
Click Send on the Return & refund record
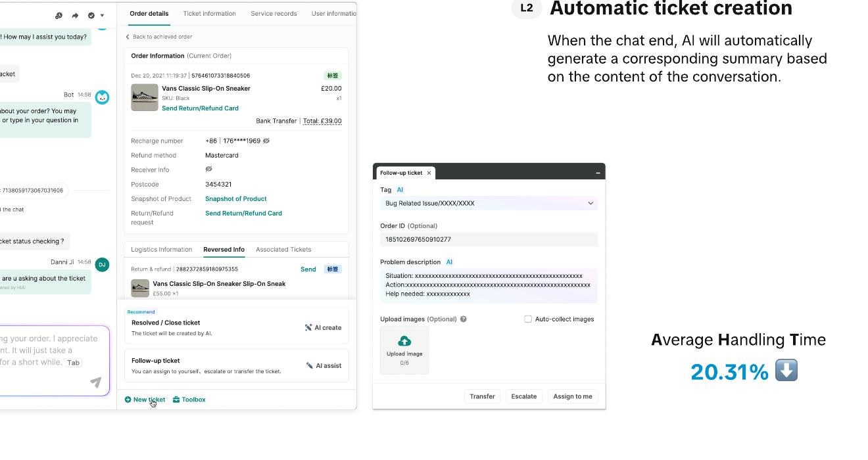tap(308, 269)
